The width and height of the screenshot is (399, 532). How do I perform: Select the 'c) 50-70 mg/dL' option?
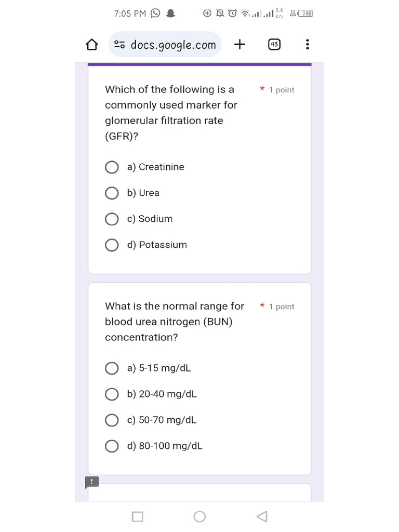(x=112, y=420)
